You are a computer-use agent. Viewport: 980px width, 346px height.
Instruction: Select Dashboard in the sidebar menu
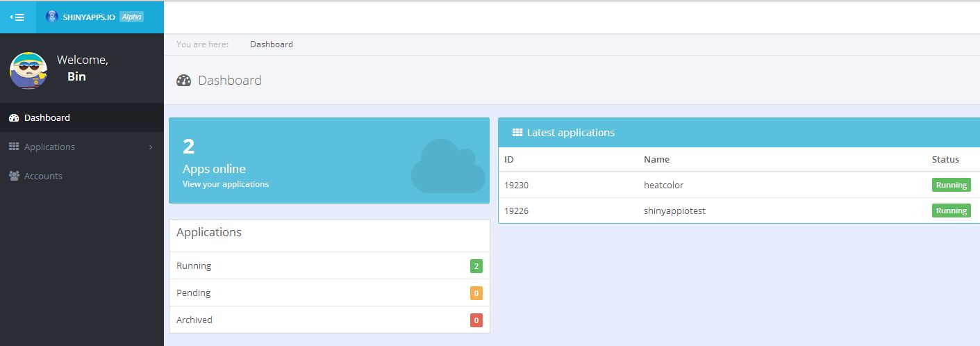pyautogui.click(x=47, y=118)
